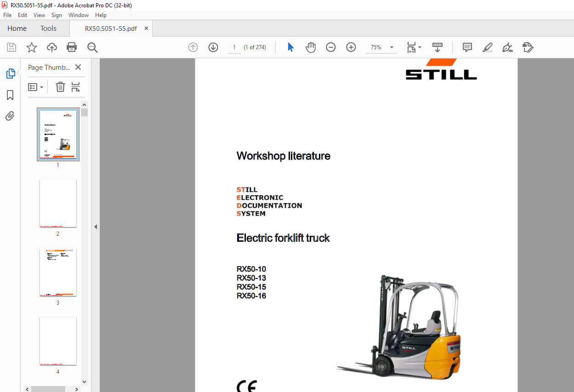This screenshot has width=574, height=392.
Task: Select the Highlight text pen tool
Action: tap(488, 47)
